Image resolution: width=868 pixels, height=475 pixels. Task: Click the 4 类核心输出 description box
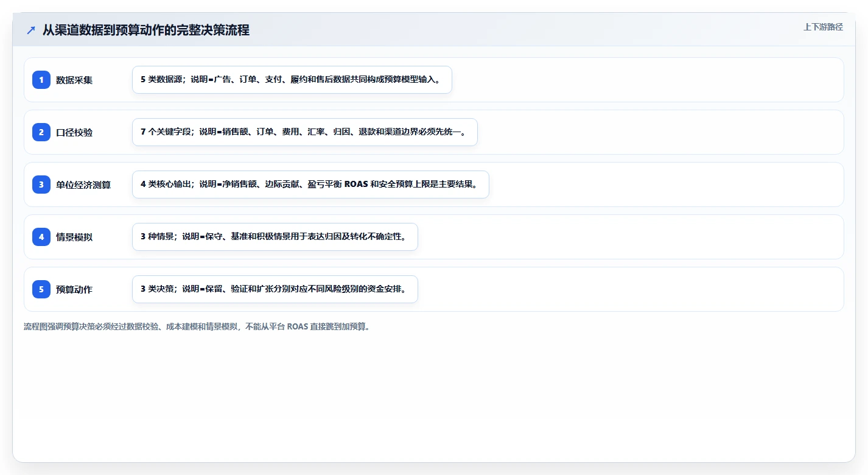click(310, 185)
